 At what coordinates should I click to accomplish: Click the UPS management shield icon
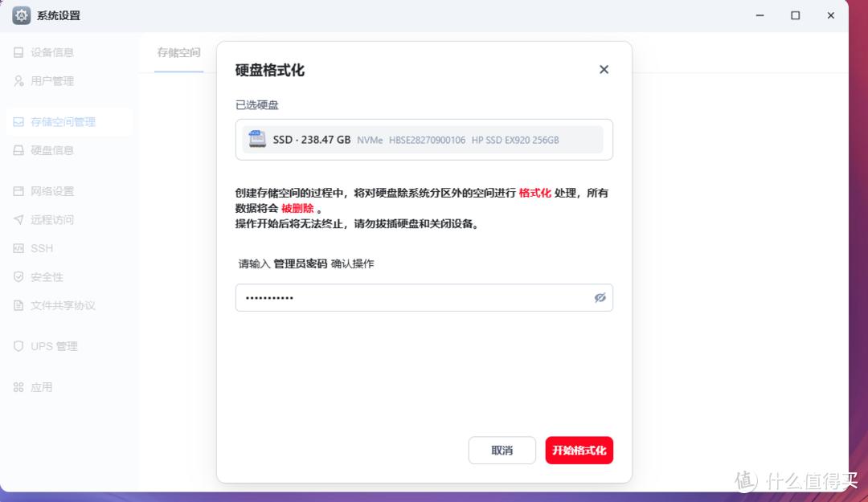click(18, 346)
